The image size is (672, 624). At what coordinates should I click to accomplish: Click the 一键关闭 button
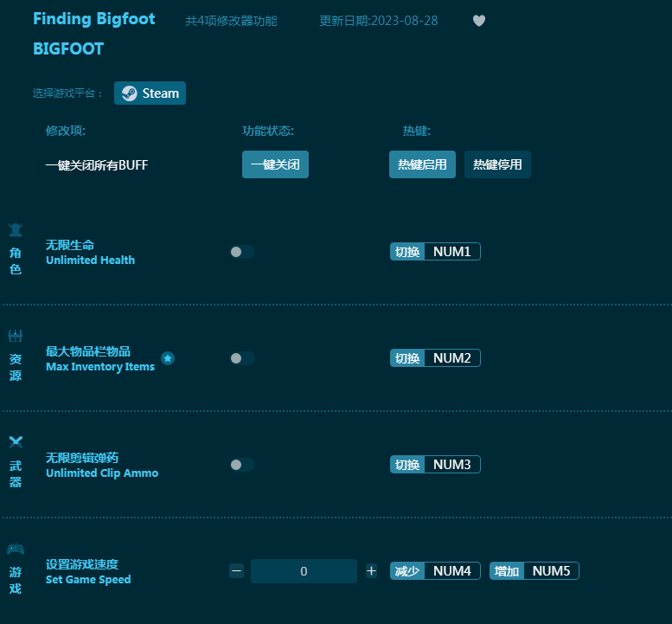point(275,164)
